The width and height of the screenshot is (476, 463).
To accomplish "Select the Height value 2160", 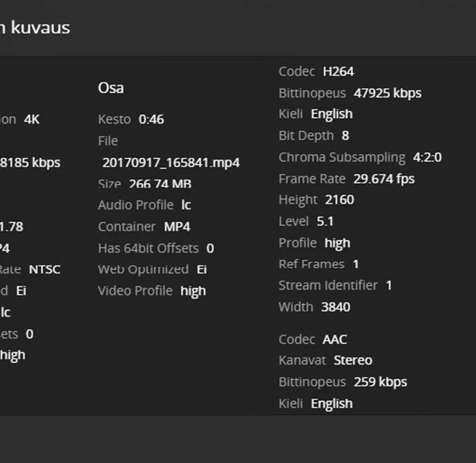I will point(339,200).
